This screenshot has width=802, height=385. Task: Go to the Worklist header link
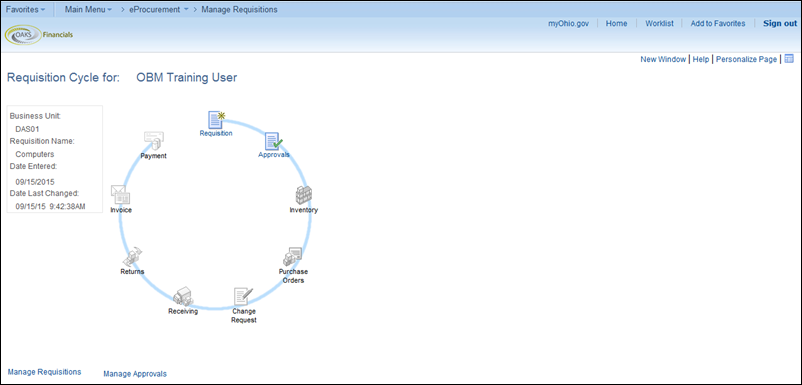[659, 24]
